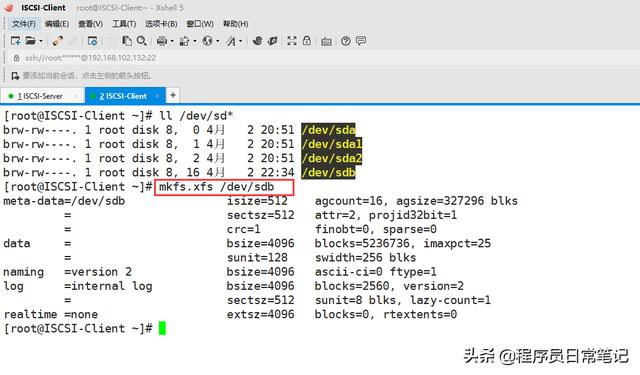Open the 编辑(E) menu
640x375 pixels.
pyautogui.click(x=57, y=24)
